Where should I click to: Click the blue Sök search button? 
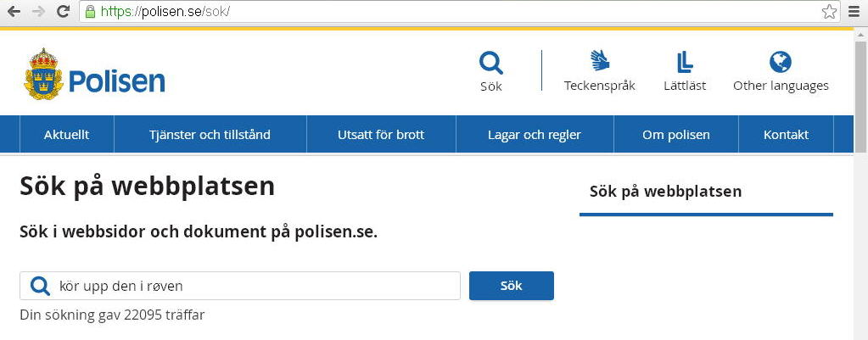(512, 286)
